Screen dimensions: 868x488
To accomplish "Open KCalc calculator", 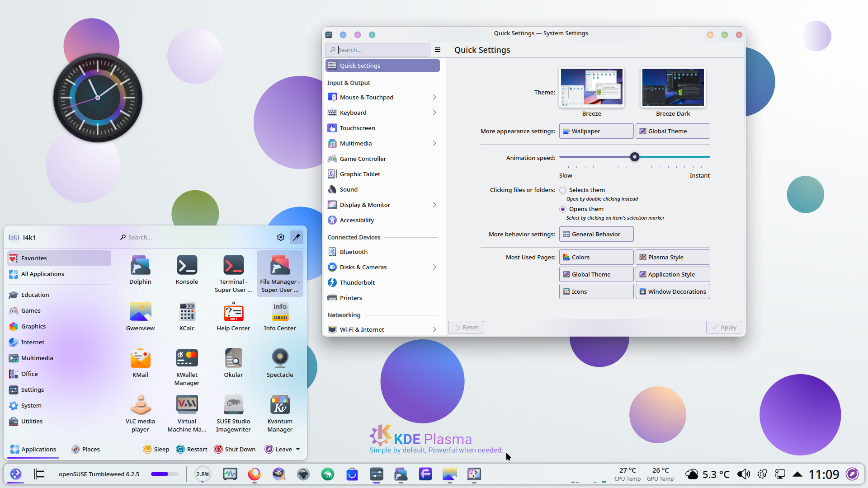I will click(x=187, y=317).
